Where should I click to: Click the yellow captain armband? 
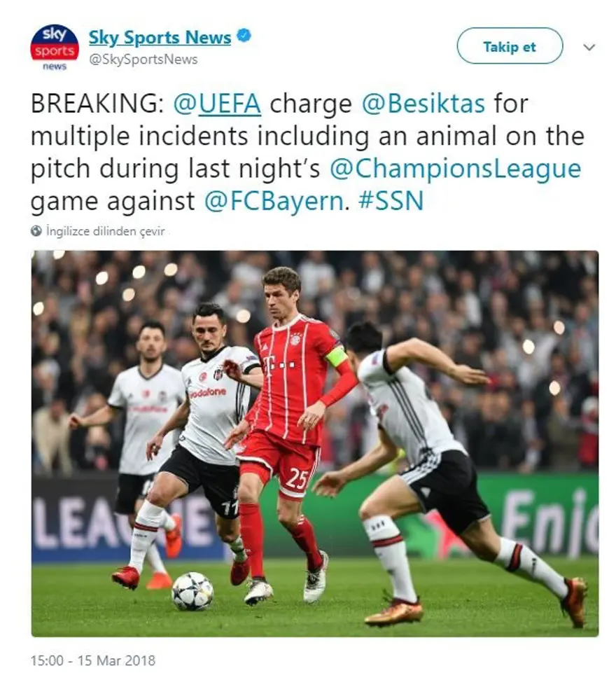pos(337,357)
